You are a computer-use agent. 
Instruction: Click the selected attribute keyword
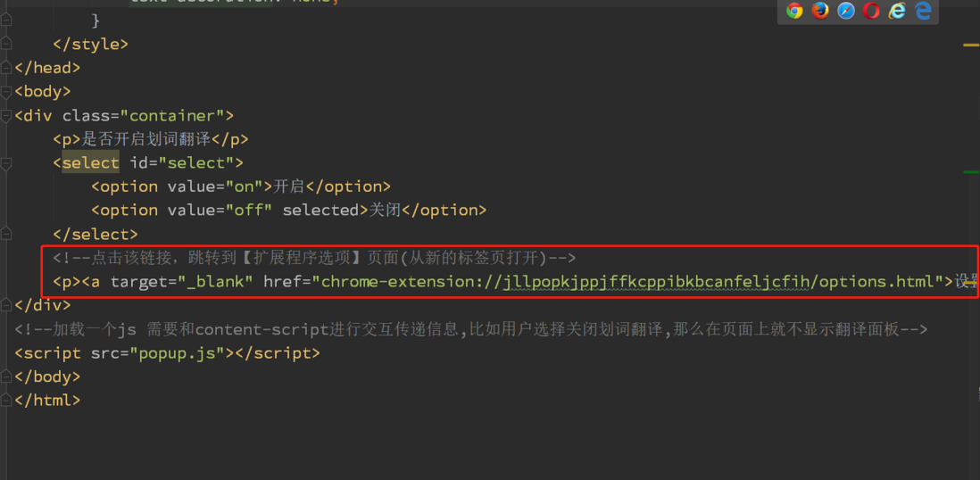click(320, 211)
